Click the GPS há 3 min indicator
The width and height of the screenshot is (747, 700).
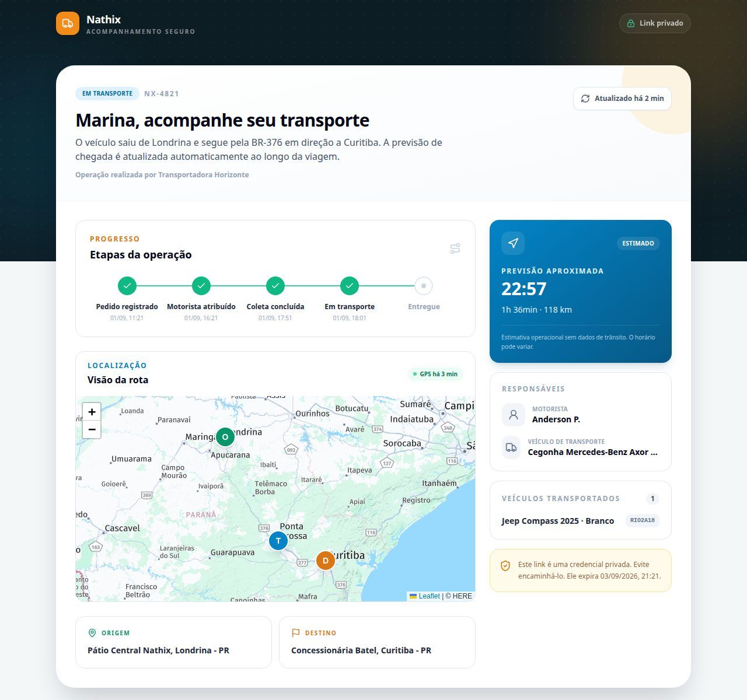point(435,374)
